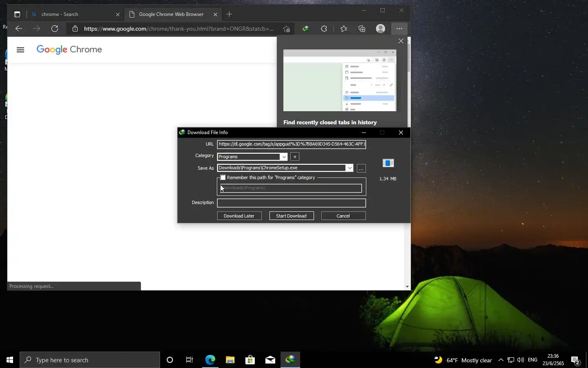Browse for save location with ellipsis button

(361, 168)
